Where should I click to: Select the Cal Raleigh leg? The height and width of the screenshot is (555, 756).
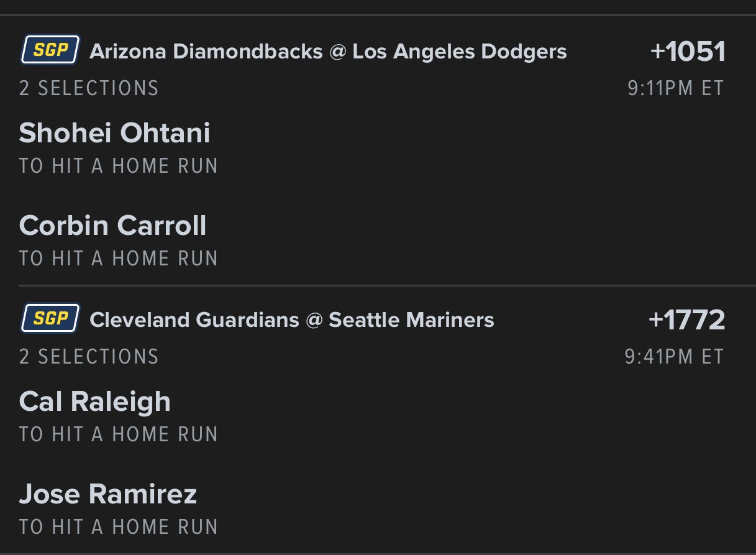point(95,401)
